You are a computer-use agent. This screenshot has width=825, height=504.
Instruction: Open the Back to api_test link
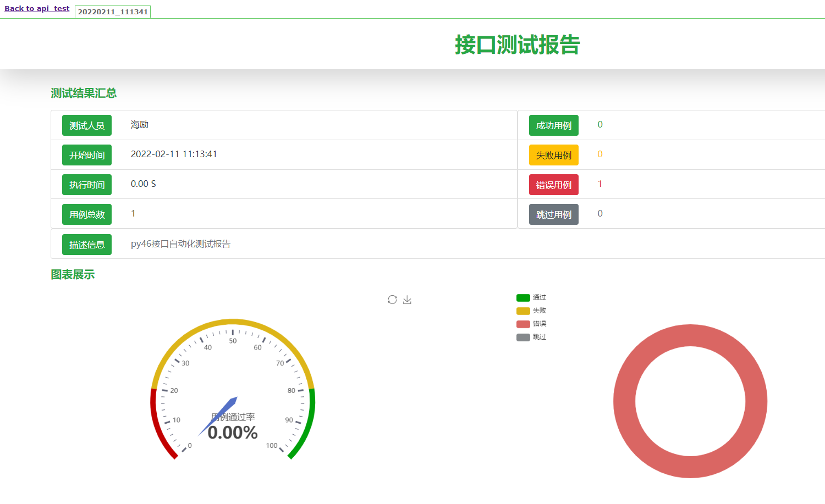pyautogui.click(x=37, y=9)
